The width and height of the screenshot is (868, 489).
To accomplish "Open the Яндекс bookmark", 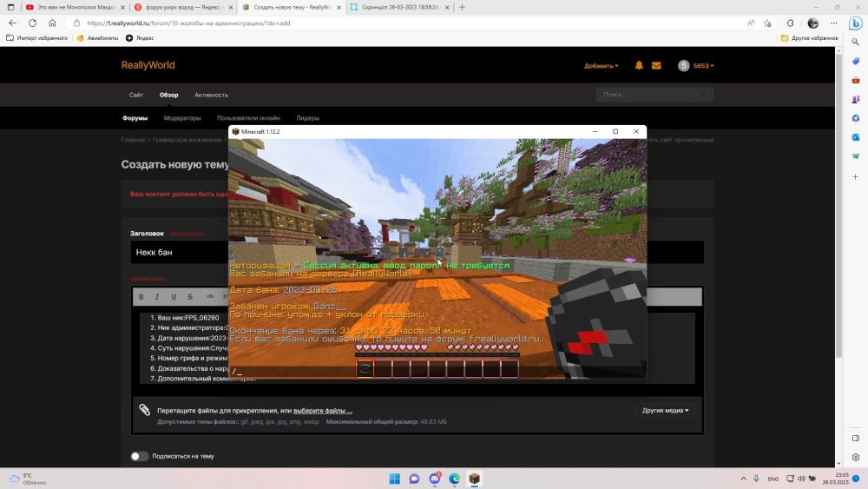I will (140, 38).
